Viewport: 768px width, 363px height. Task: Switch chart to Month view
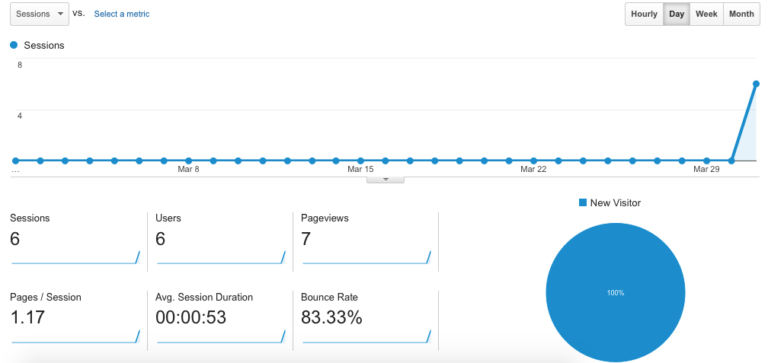[742, 14]
